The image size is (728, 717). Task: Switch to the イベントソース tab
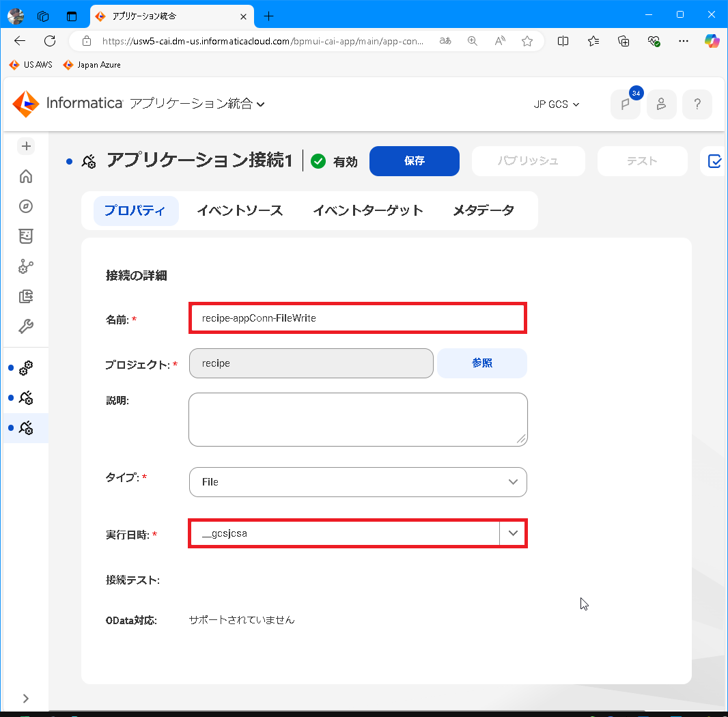point(240,211)
